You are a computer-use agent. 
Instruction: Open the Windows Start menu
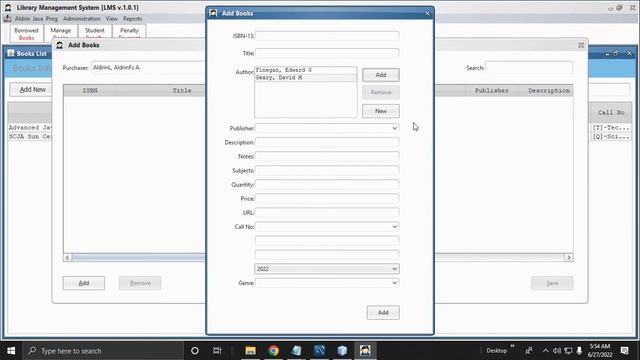pyautogui.click(x=11, y=351)
